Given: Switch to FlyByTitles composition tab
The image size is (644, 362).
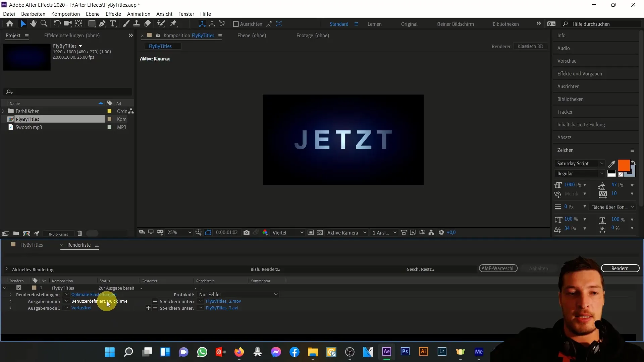Looking at the screenshot, I should click(32, 244).
